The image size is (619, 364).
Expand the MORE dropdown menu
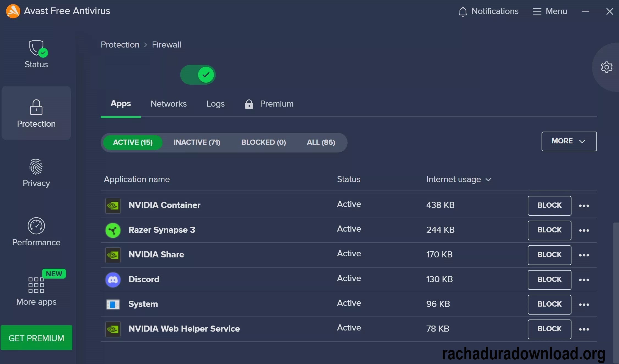[569, 141]
